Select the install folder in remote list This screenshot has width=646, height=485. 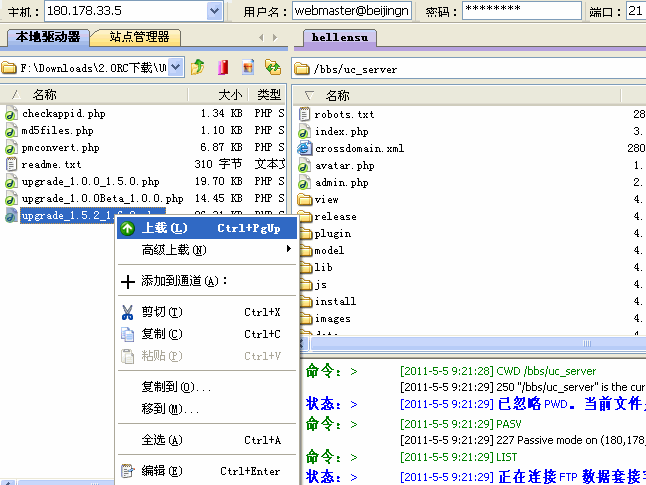[x=335, y=301]
